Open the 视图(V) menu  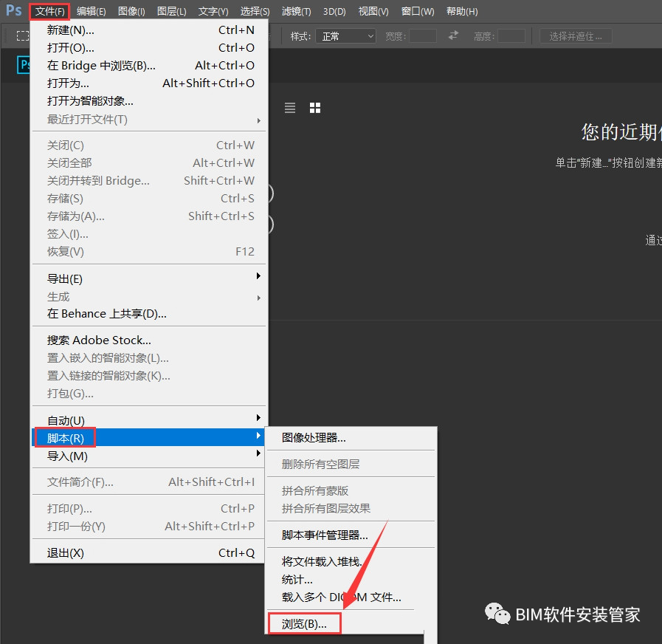tap(373, 11)
